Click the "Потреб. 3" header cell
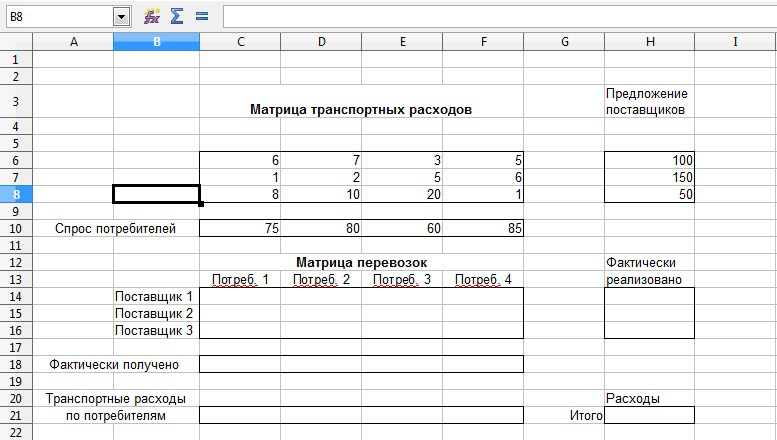 click(x=402, y=280)
